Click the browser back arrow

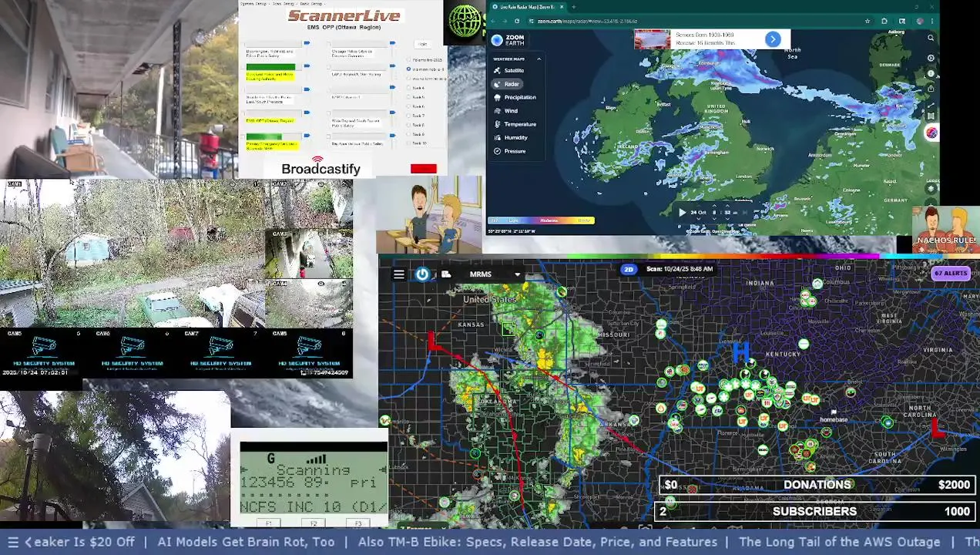click(495, 21)
